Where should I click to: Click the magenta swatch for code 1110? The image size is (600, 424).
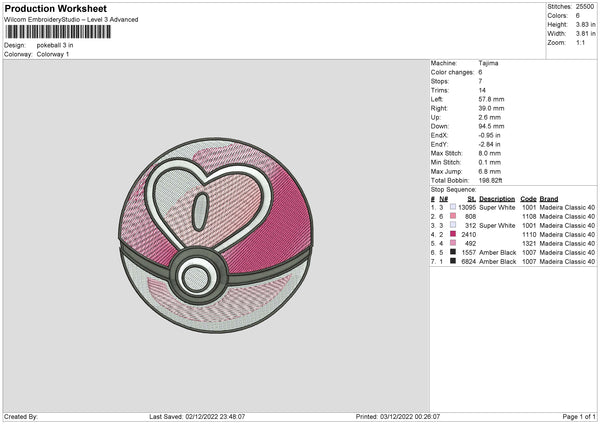(453, 234)
